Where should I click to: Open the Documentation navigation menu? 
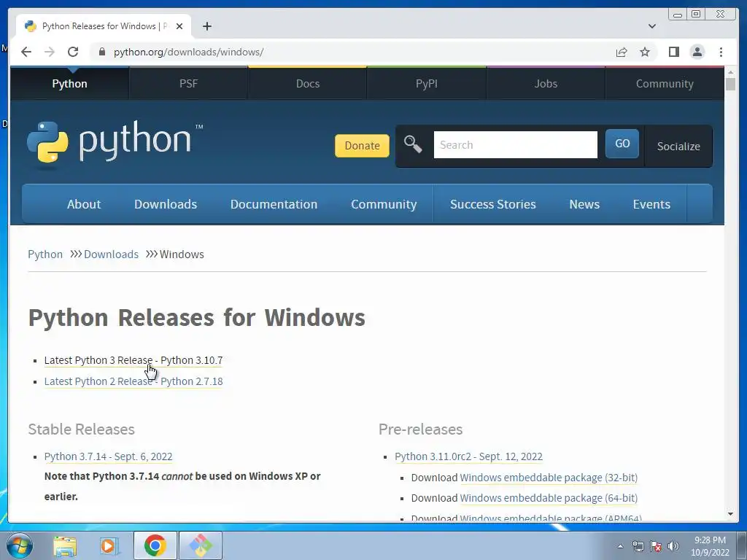click(274, 204)
